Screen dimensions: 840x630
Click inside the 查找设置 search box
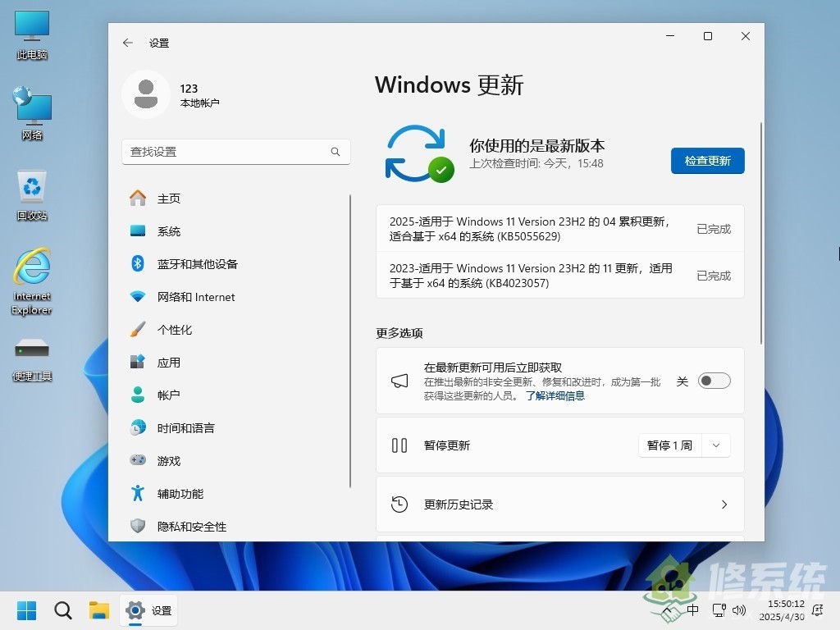(x=230, y=152)
